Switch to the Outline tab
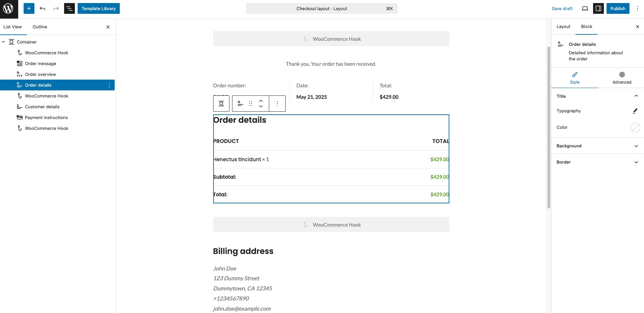644x313 pixels. click(x=40, y=27)
